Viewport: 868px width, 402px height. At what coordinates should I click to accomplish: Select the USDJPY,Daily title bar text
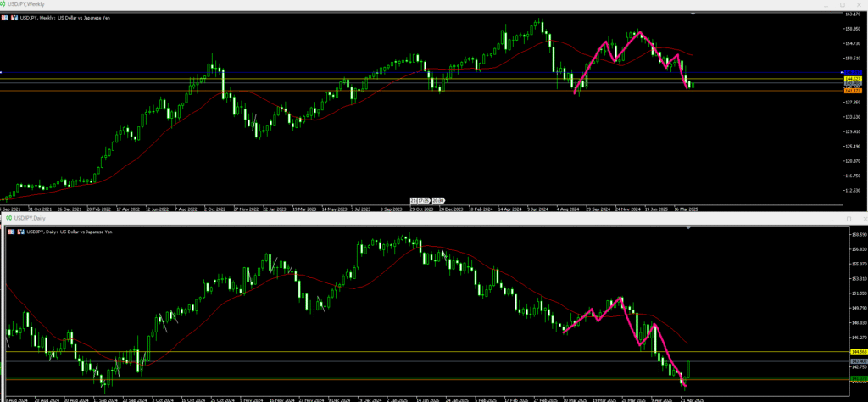pos(30,218)
